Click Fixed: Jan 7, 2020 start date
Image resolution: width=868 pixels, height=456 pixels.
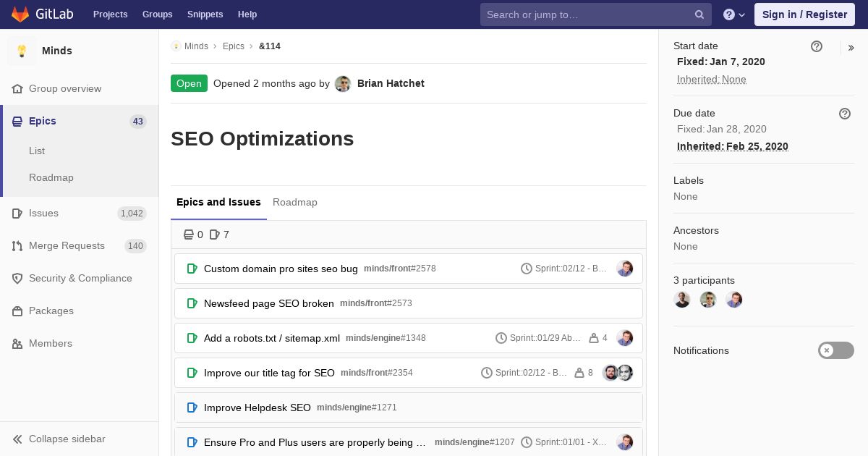coord(721,62)
